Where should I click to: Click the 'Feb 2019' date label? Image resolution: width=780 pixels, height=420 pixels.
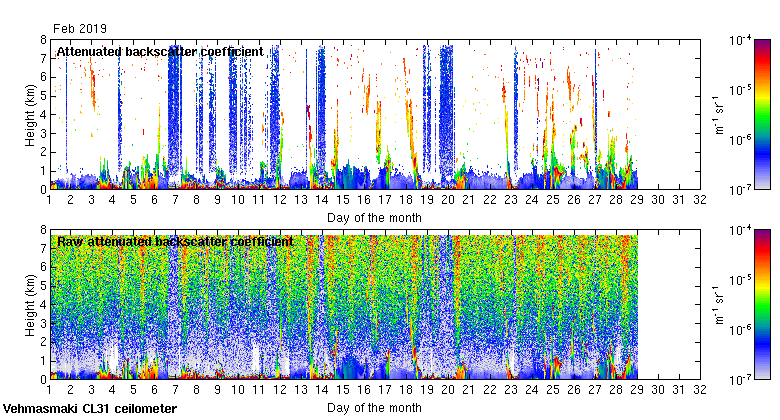click(80, 29)
